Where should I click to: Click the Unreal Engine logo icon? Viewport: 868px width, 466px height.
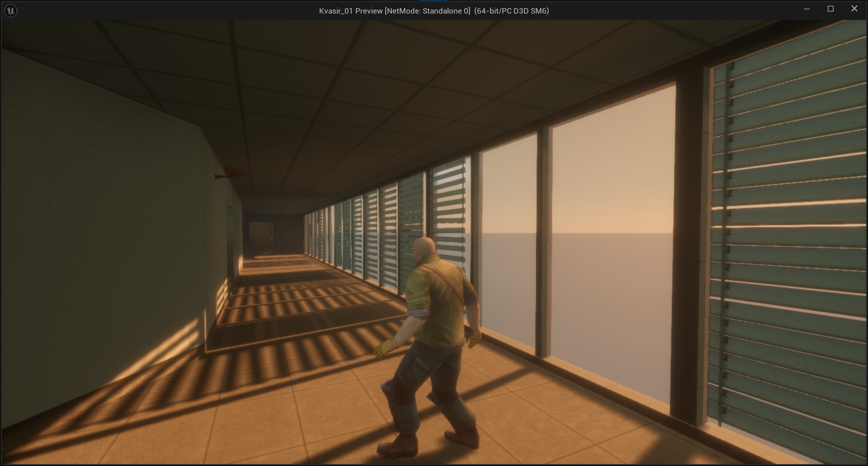11,10
